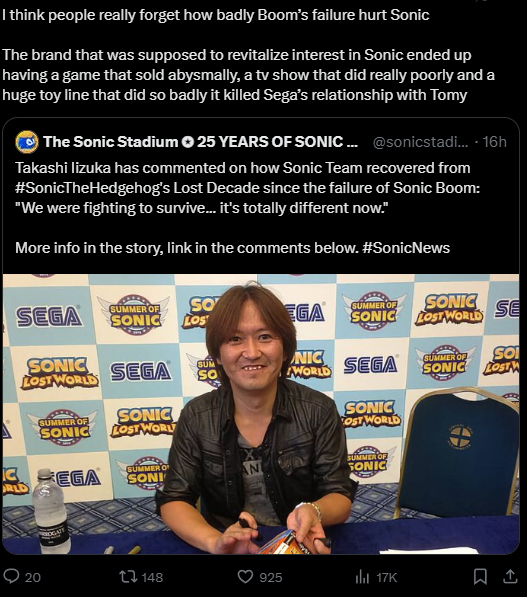Open The Sonic Stadium display name
This screenshot has width=527, height=597.
(111, 142)
